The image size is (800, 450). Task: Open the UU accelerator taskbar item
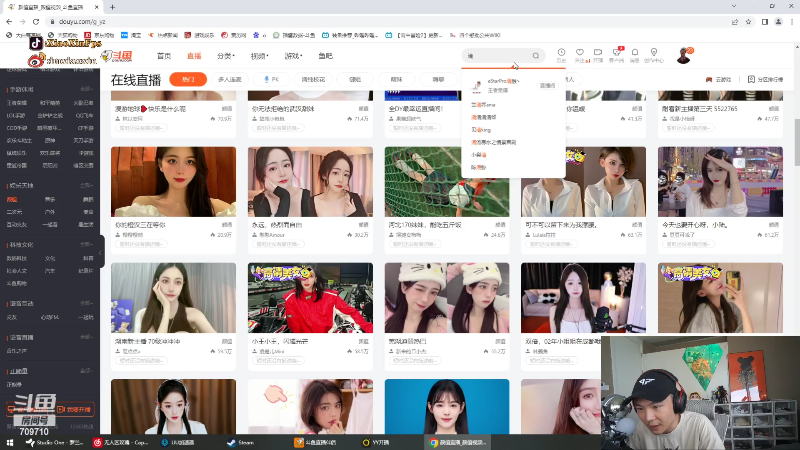(x=178, y=442)
